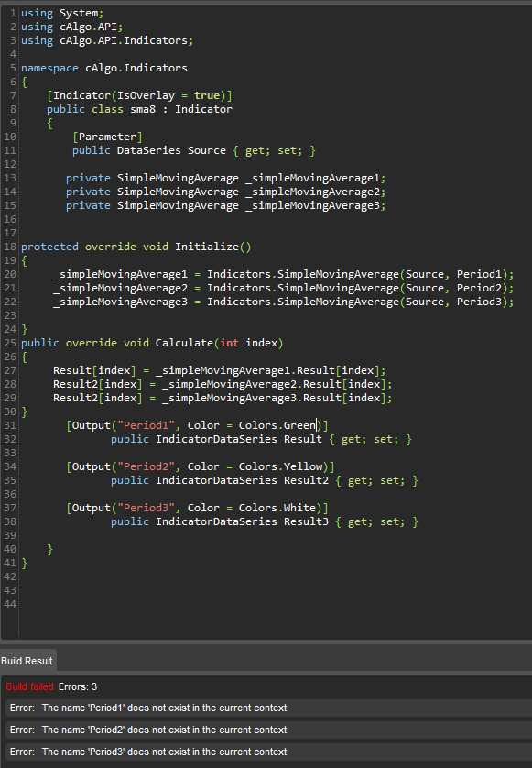Click the empty line 43 in editor

coord(274,590)
